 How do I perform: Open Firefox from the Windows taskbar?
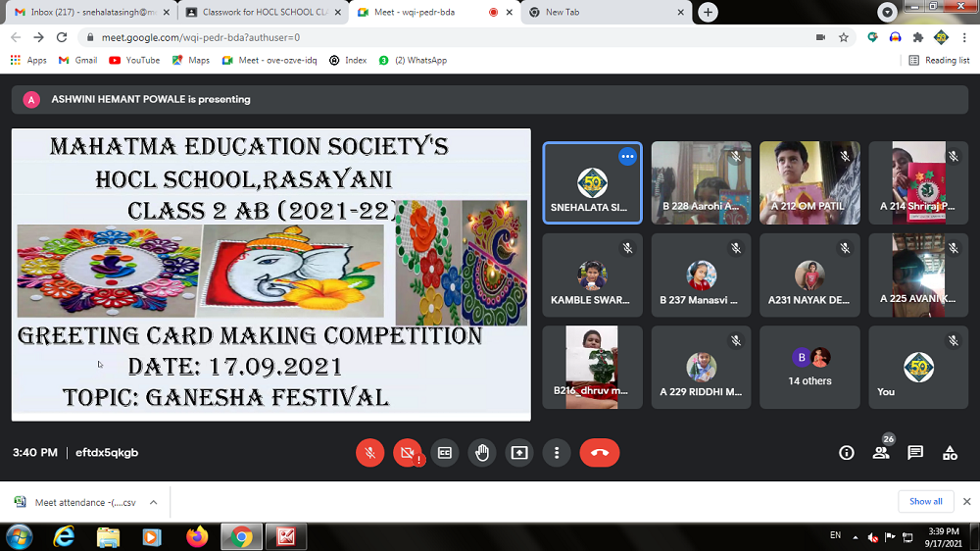pyautogui.click(x=197, y=536)
